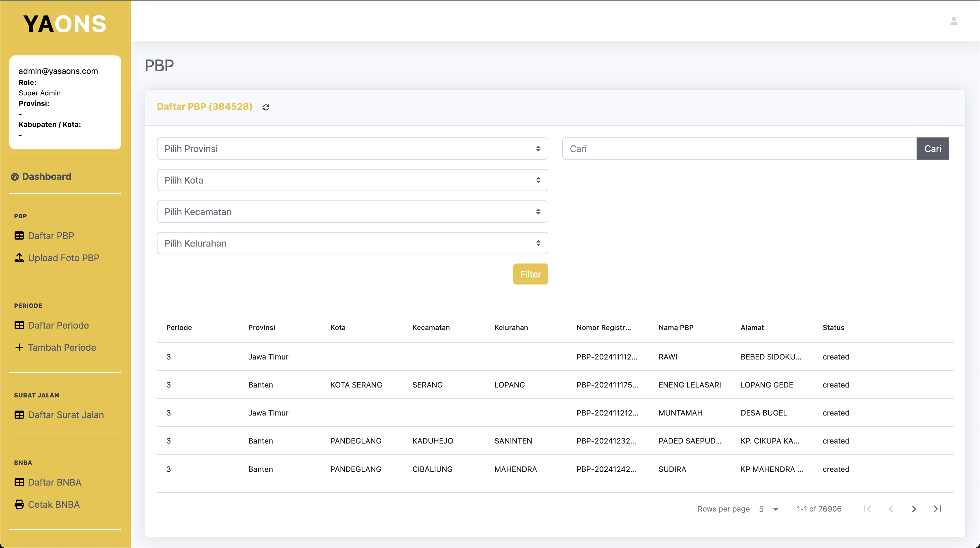The height and width of the screenshot is (548, 980).
Task: Click the DESA BUGEL address cell
Action: tap(763, 413)
